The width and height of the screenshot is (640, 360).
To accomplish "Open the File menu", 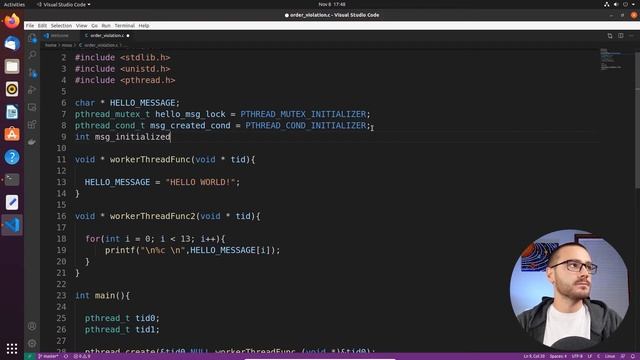I will click(30, 25).
